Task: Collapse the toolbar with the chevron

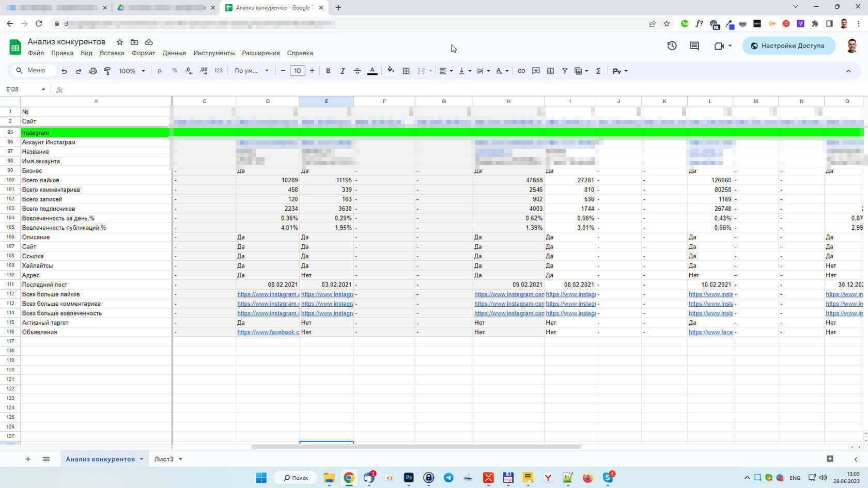Action: click(x=848, y=71)
